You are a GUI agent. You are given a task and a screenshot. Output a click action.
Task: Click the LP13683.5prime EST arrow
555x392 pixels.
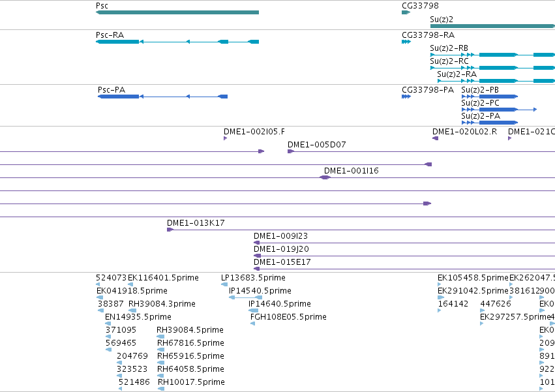click(x=224, y=284)
